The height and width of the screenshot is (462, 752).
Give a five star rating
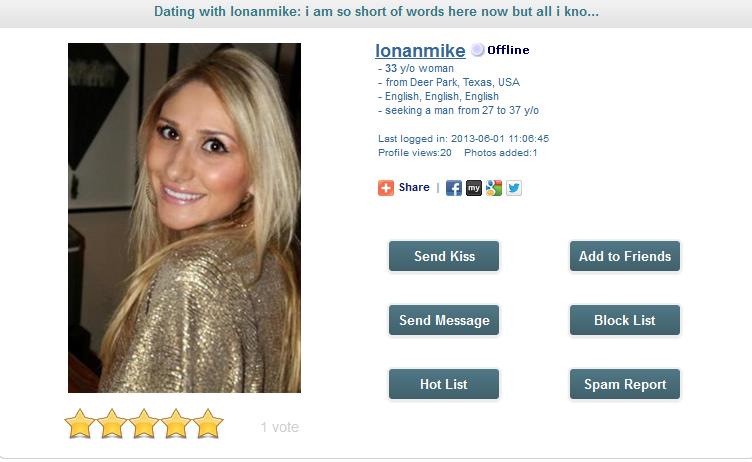pyautogui.click(x=208, y=424)
